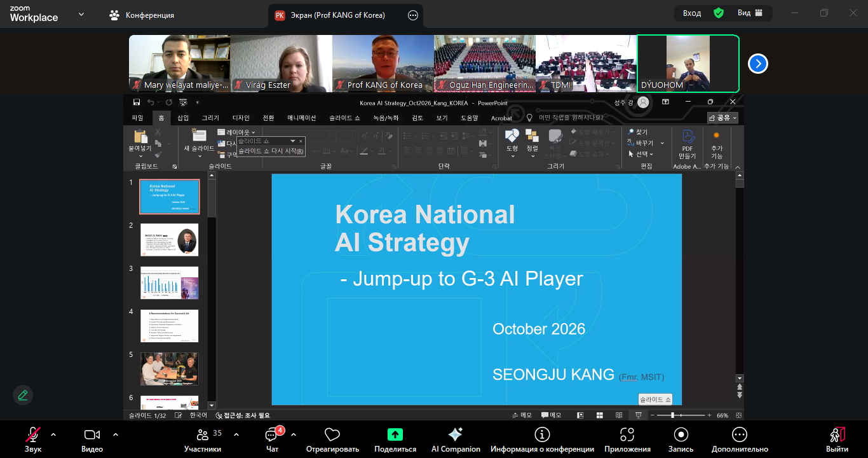This screenshot has width=868, height=458.
Task: Open the Дополнительно more menu
Action: (x=740, y=440)
